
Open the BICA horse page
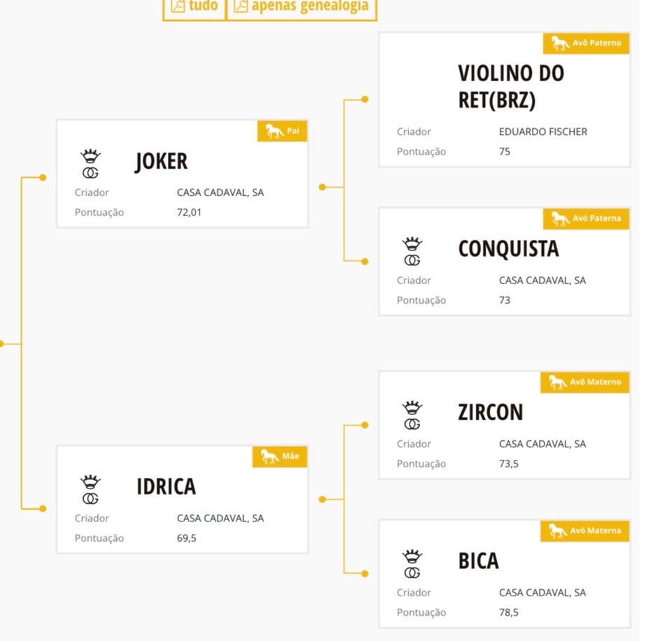478,561
